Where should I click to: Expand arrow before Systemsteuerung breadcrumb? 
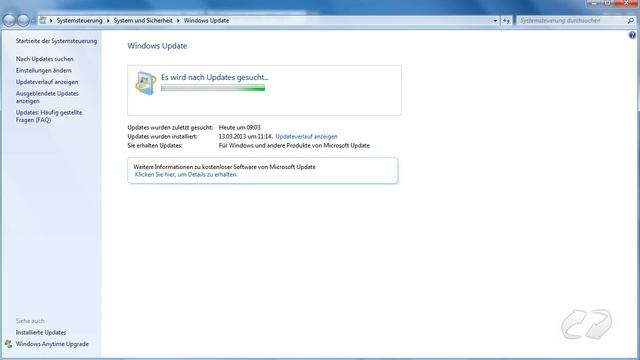(51, 20)
